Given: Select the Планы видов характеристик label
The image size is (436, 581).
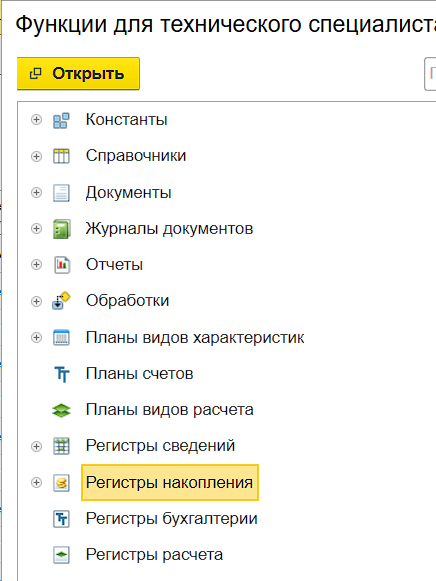Looking at the screenshot, I should coord(195,338).
